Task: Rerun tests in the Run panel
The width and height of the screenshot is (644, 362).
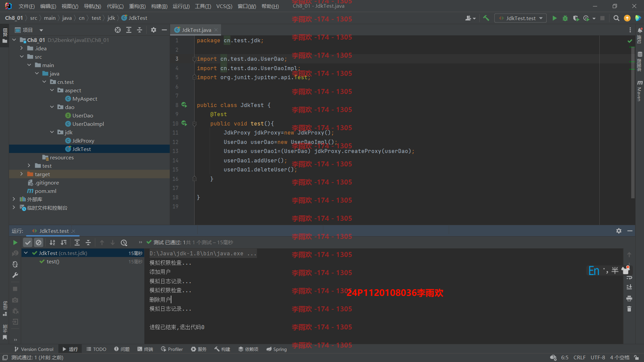Action: tap(15, 242)
